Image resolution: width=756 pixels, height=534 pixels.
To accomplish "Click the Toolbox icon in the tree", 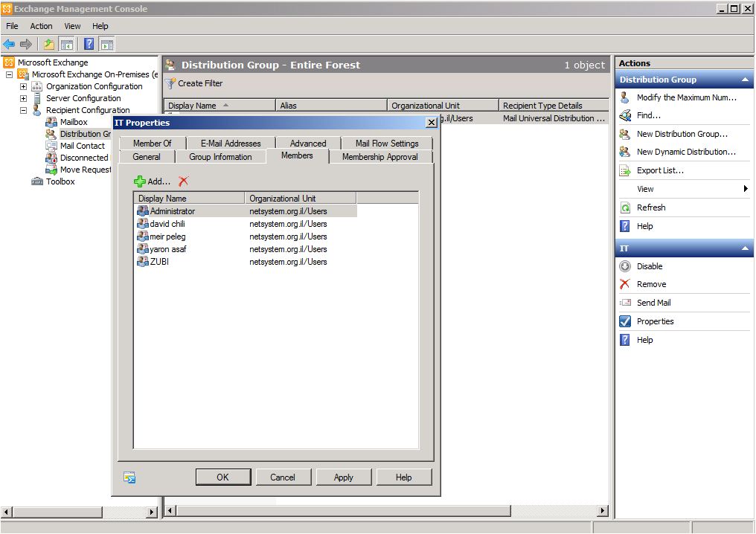I will [x=37, y=181].
